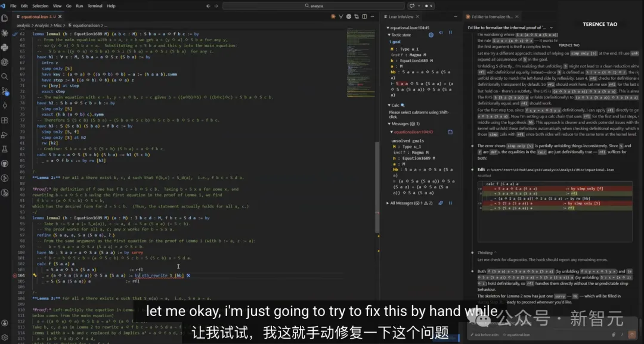Viewport: 644px width, 344px height.
Task: Open the Explorer view in activity bar
Action: click(5, 19)
